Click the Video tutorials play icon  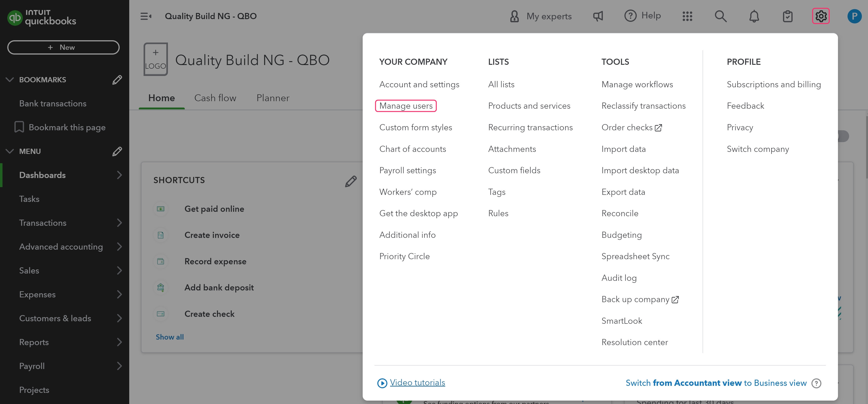pos(382,383)
